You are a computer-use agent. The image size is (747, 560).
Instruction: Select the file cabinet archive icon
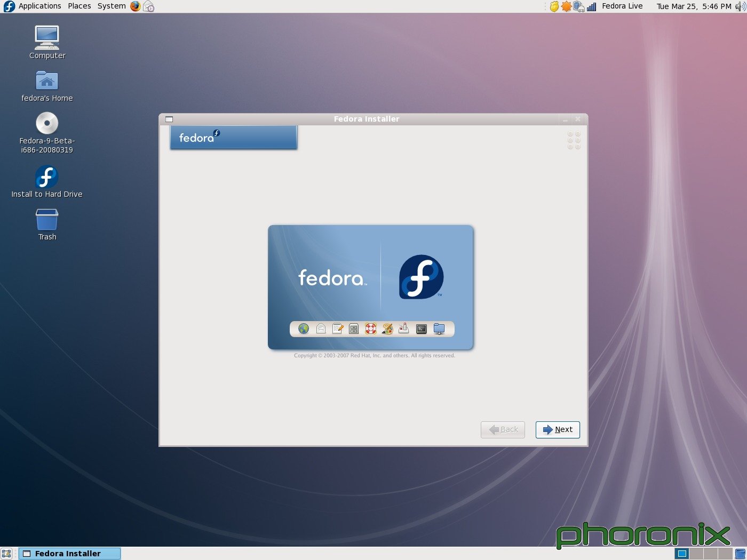click(353, 329)
